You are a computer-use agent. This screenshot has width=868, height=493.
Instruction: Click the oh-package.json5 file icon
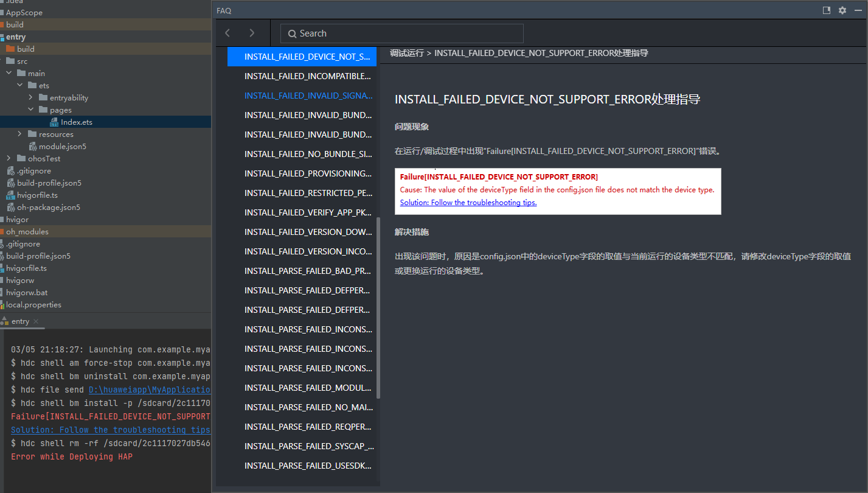click(11, 208)
